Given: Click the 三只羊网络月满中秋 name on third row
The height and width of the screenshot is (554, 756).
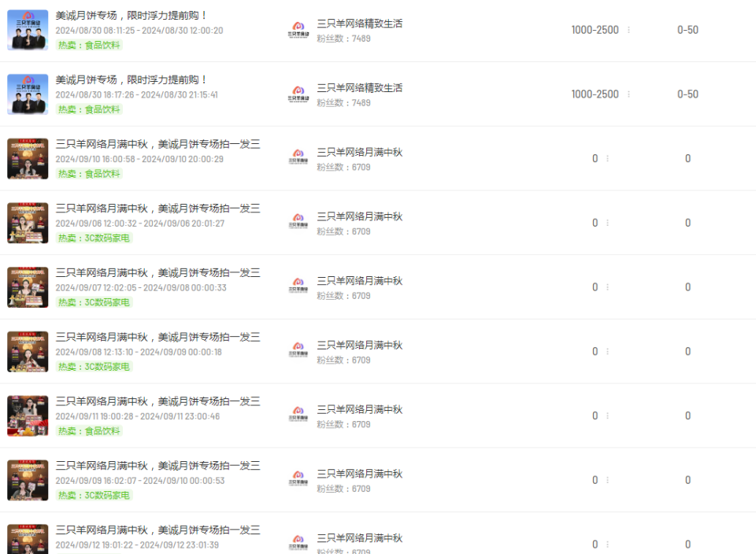Looking at the screenshot, I should coord(359,152).
